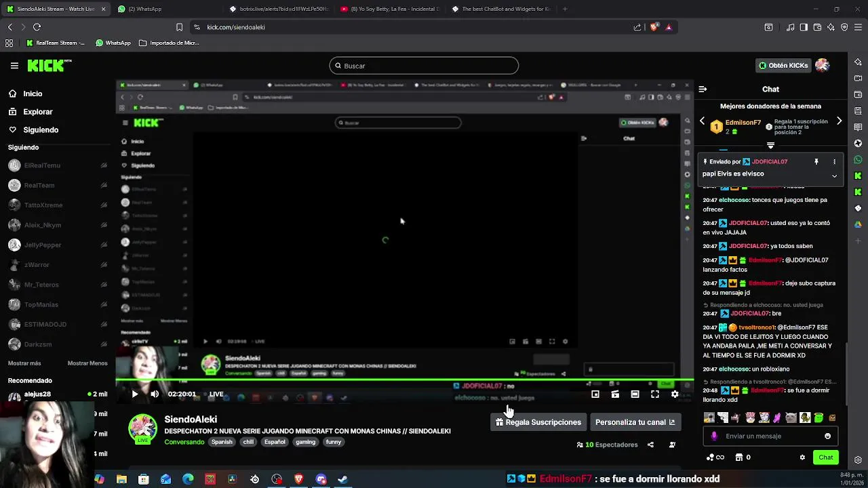Bookmark this page icon in address bar
The width and height of the screenshot is (868, 488).
(x=179, y=27)
